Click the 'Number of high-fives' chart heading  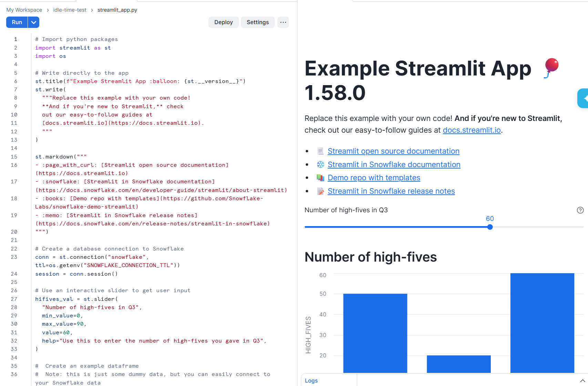pos(371,257)
